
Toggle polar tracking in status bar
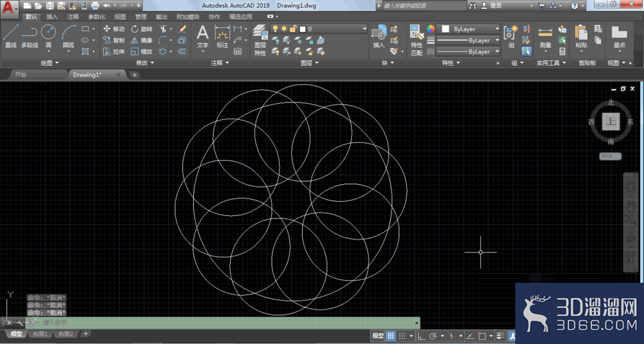(x=432, y=336)
